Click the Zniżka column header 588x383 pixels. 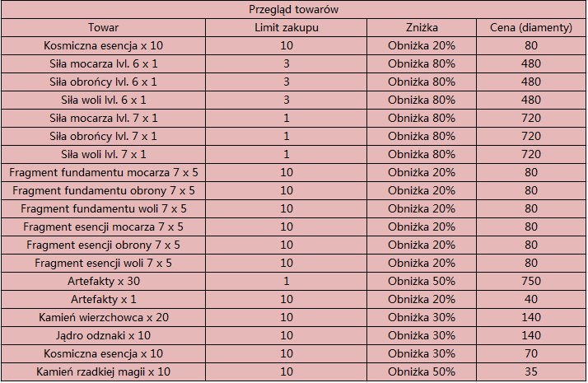click(x=422, y=28)
